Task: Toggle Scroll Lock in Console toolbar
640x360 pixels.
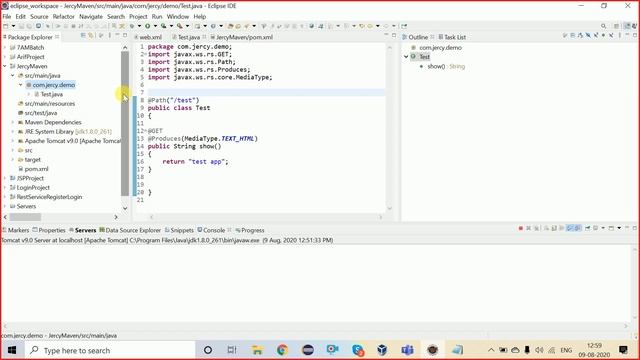Action: (554, 228)
